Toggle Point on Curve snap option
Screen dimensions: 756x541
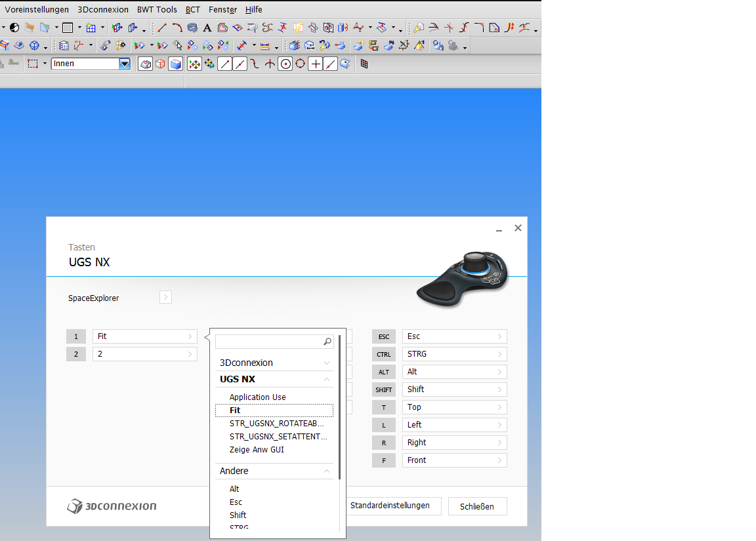[330, 64]
